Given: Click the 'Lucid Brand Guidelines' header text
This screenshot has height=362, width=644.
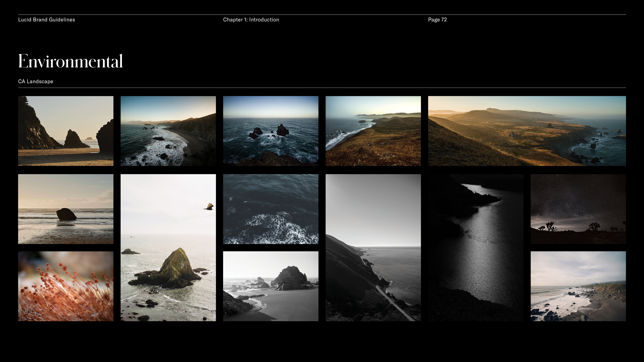Looking at the screenshot, I should (x=47, y=20).
